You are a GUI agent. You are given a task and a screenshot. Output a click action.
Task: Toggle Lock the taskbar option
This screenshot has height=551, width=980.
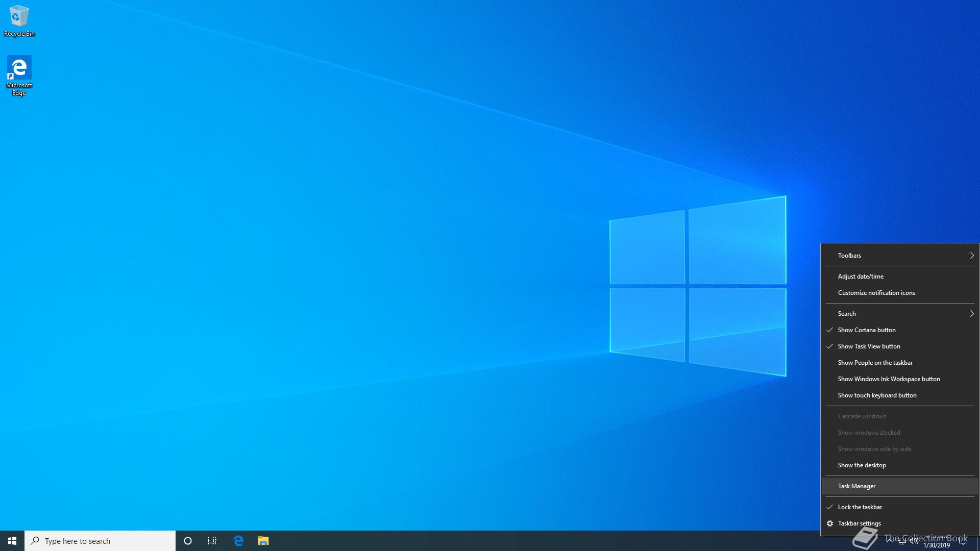click(900, 507)
